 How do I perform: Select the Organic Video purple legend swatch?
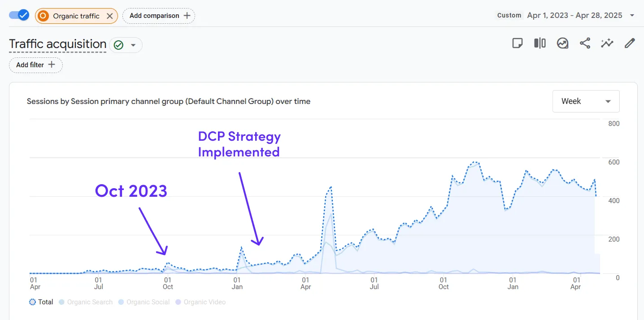pos(177,302)
